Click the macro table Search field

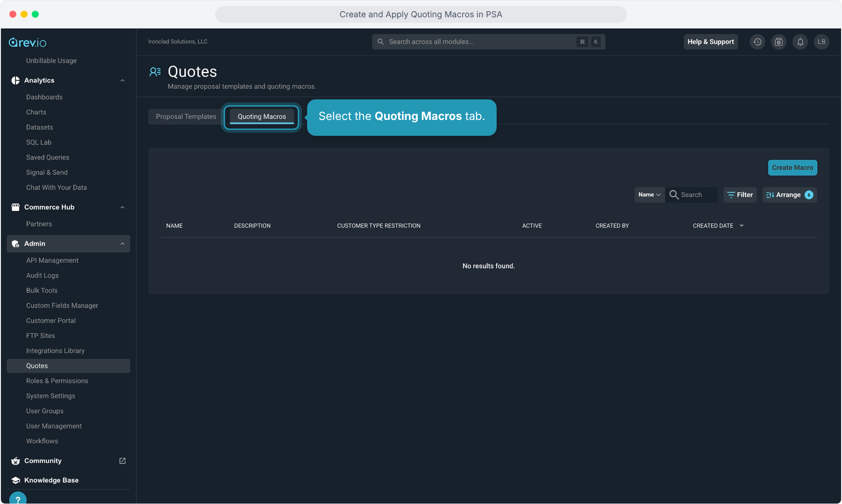[x=692, y=195]
